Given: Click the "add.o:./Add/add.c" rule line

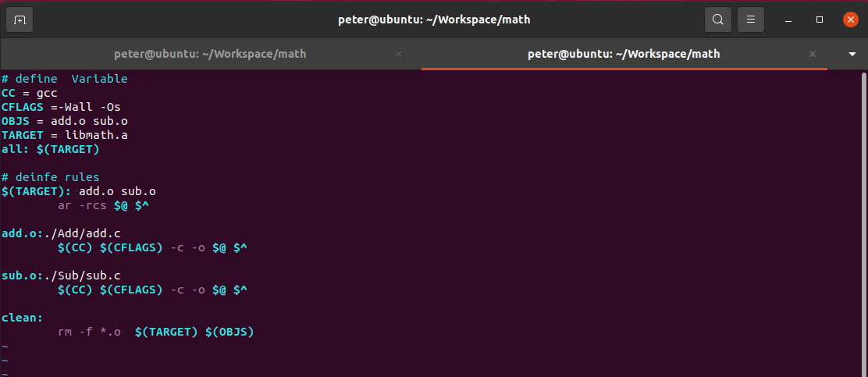Looking at the screenshot, I should [x=61, y=233].
